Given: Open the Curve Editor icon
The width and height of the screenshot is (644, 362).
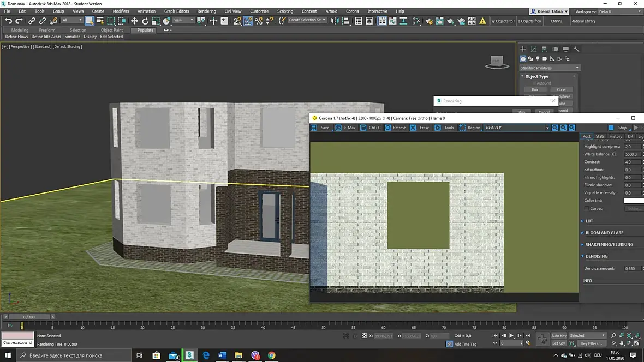Looking at the screenshot, I should click(392, 21).
